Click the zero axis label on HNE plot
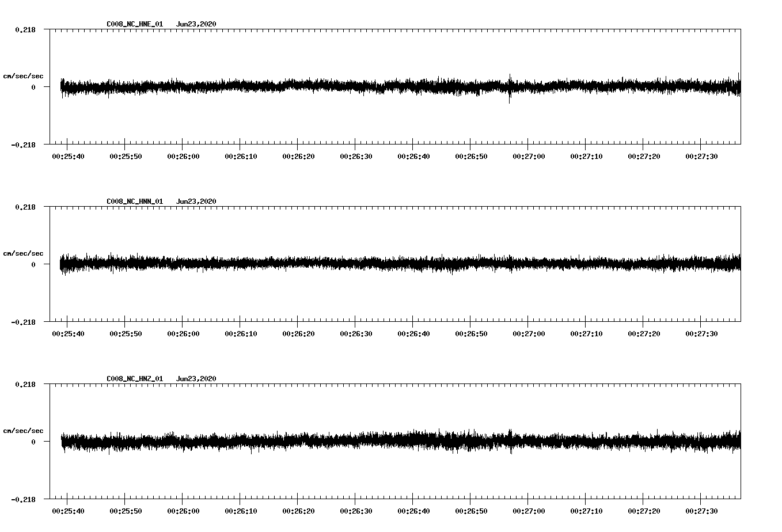Viewport: 782px width, 532px height. pos(33,87)
